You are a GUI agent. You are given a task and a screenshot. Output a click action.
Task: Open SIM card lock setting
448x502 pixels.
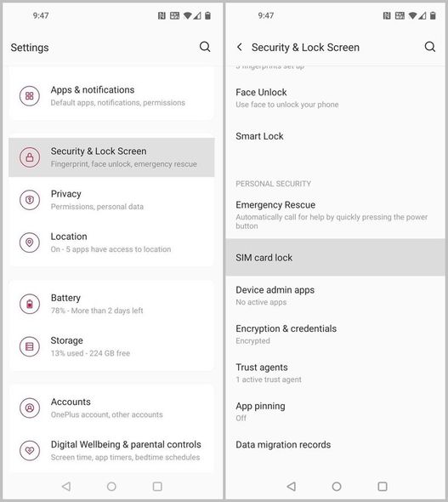336,258
